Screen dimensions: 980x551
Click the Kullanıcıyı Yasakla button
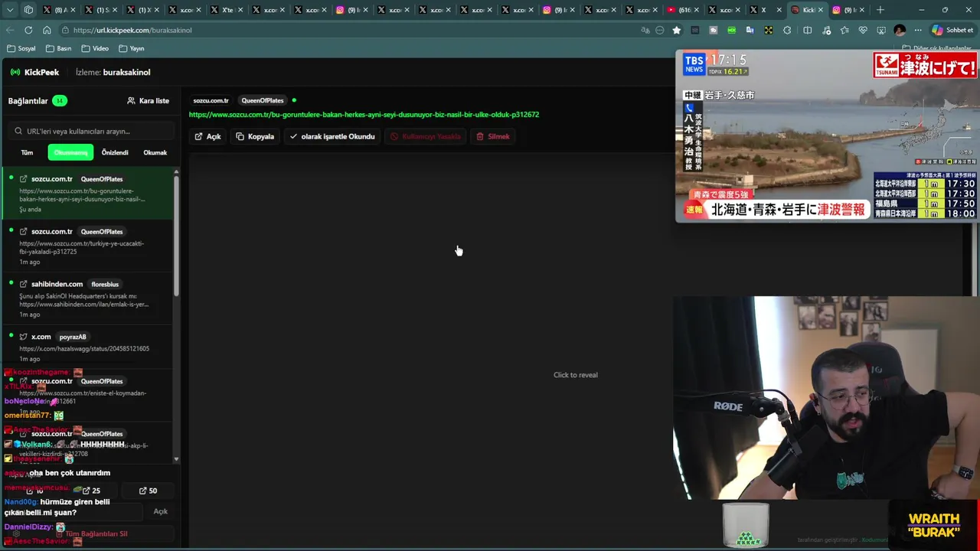click(426, 136)
